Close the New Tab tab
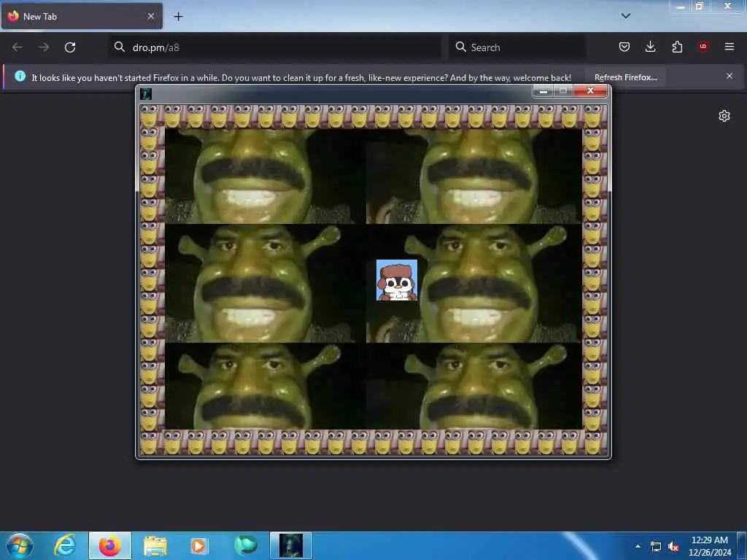The width and height of the screenshot is (747, 560). (151, 16)
